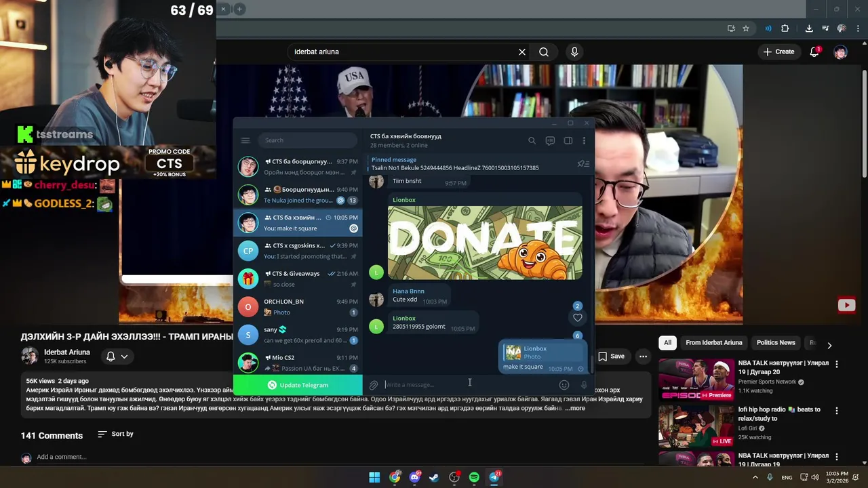Screen dimensions: 868x488
Task: Open options for lofi hip hop video
Action: tap(836, 411)
